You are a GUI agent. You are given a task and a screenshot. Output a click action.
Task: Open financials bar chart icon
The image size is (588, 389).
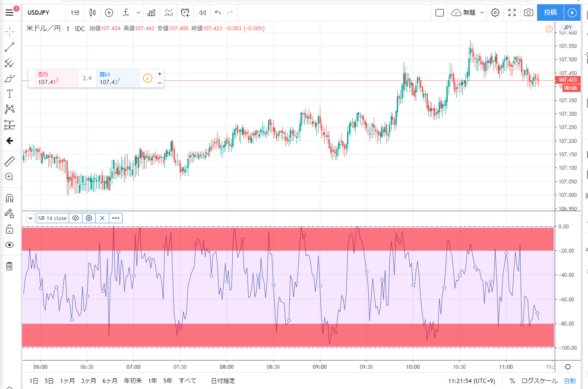pos(152,13)
